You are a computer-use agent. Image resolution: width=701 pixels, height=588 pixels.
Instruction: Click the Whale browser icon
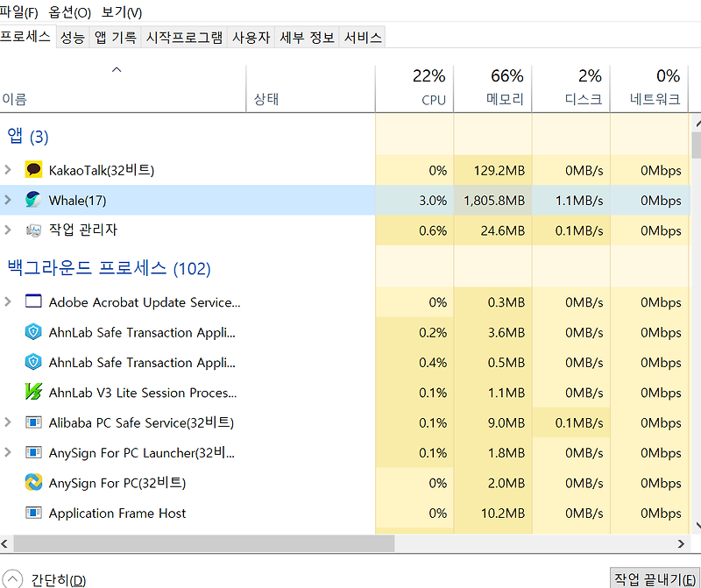[x=33, y=200]
